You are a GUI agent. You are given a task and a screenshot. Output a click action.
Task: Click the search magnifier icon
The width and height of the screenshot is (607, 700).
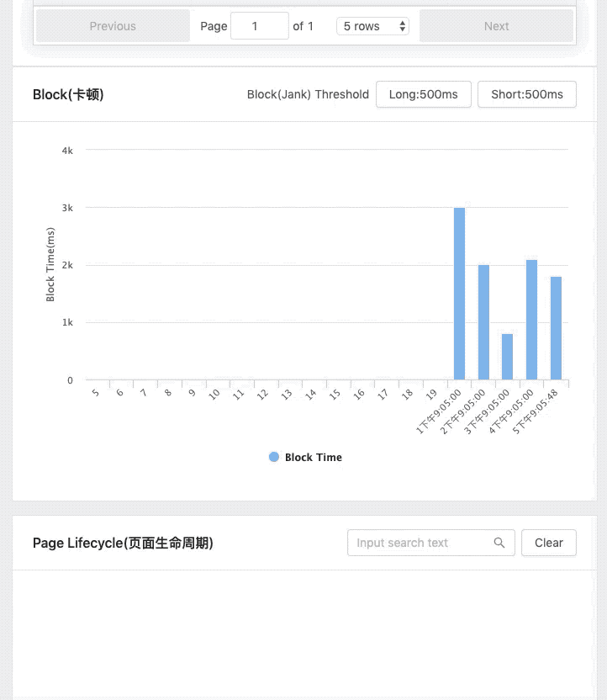point(499,543)
